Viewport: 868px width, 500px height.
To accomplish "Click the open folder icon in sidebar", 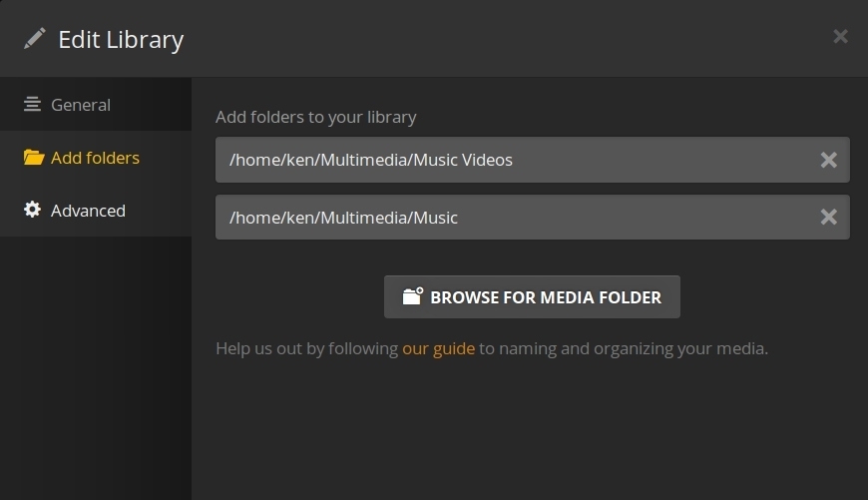I will 34,158.
